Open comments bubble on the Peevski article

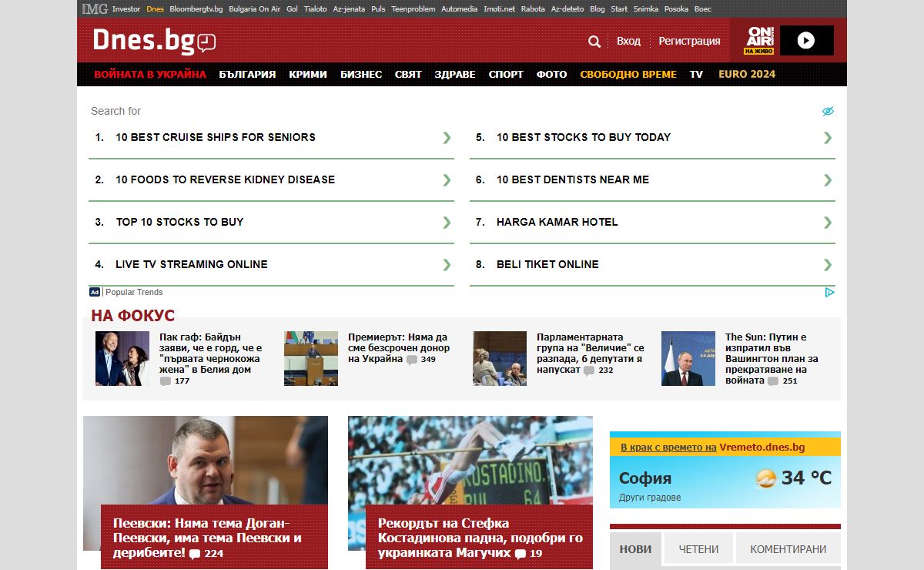pos(195,554)
